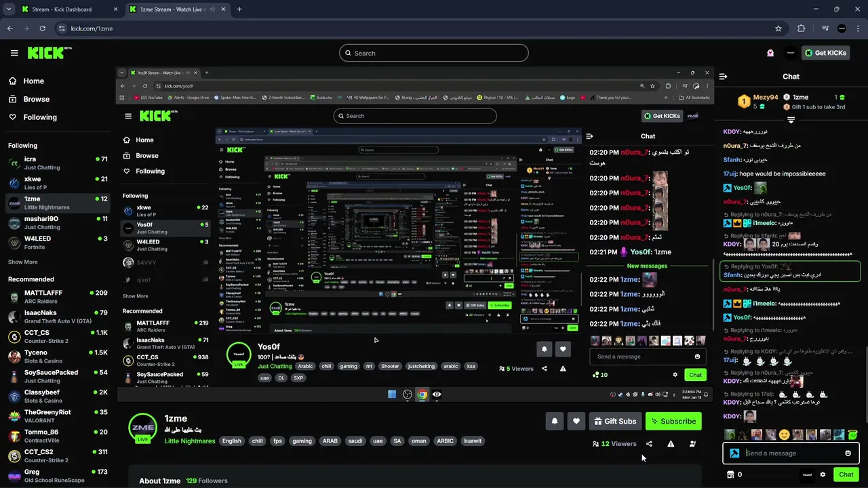Click the Little Nightmares category link
The width and height of the screenshot is (868, 488).
[x=190, y=441]
